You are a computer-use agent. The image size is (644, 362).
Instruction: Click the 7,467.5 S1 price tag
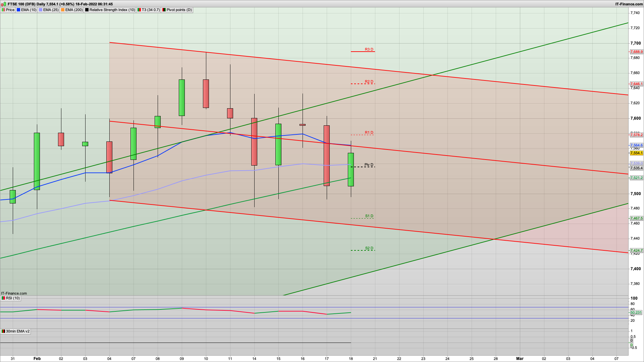pos(636,218)
